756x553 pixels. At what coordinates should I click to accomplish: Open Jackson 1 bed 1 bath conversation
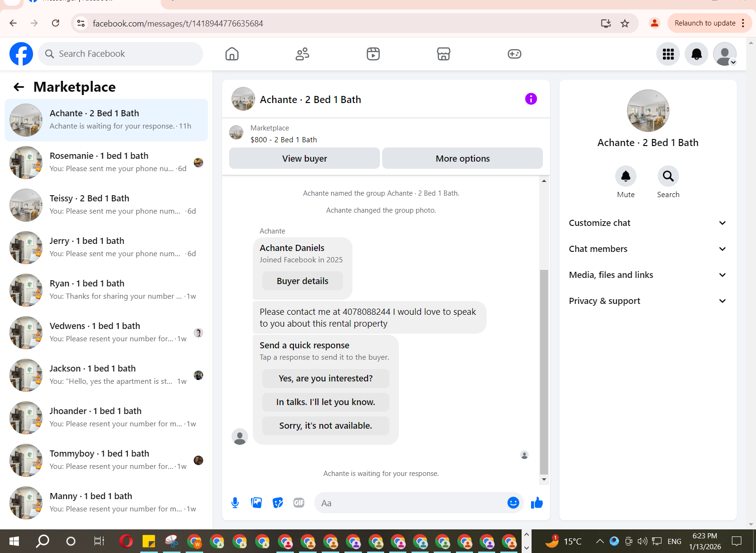(106, 375)
